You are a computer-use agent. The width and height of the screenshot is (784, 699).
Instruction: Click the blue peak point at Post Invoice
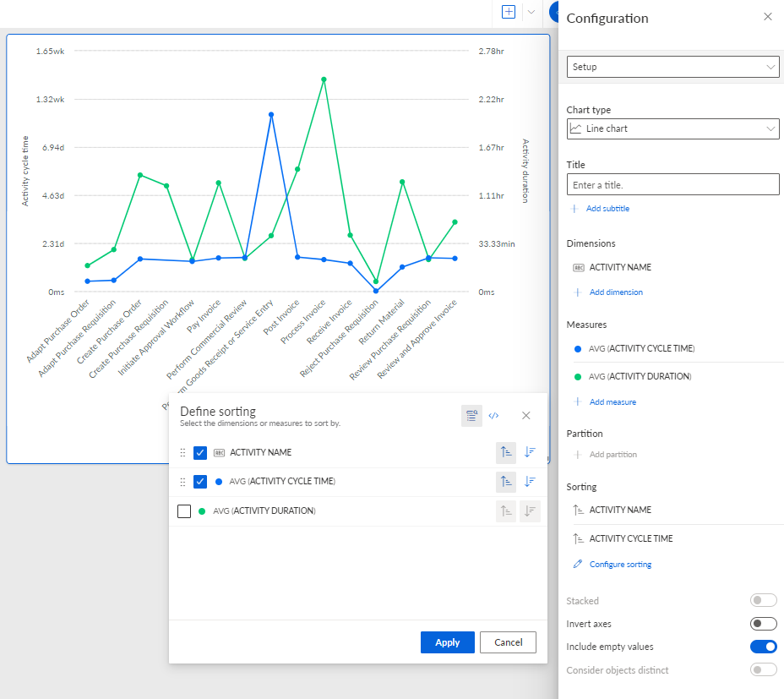coord(271,115)
